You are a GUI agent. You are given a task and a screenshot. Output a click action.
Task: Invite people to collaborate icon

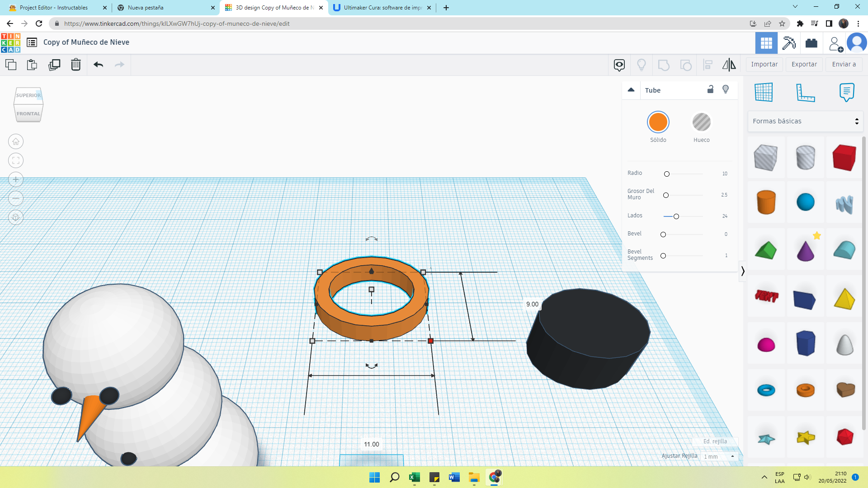(x=836, y=44)
